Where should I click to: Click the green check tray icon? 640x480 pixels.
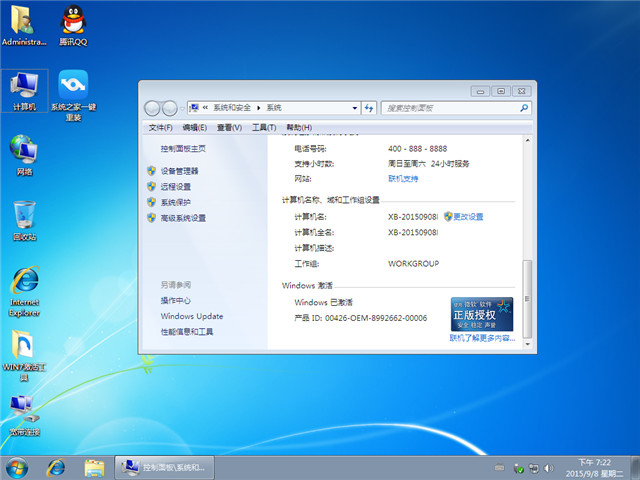coord(518,468)
